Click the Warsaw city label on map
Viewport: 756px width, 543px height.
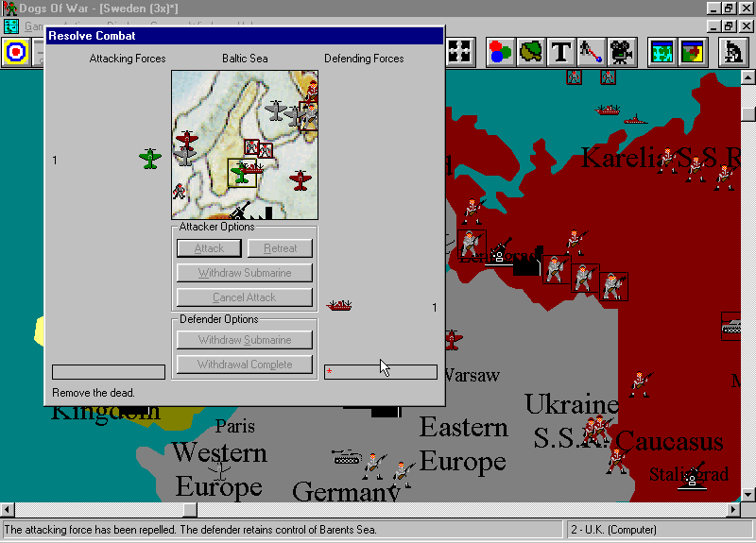(472, 375)
